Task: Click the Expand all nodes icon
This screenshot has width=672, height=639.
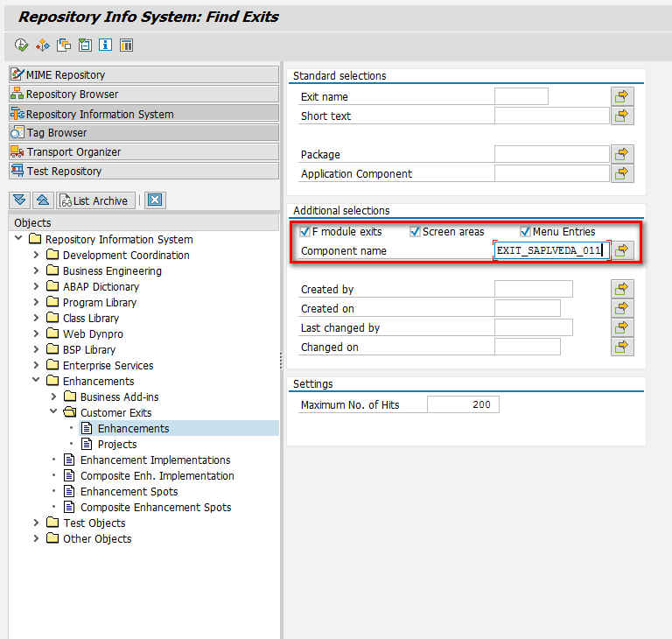Action: click(20, 200)
